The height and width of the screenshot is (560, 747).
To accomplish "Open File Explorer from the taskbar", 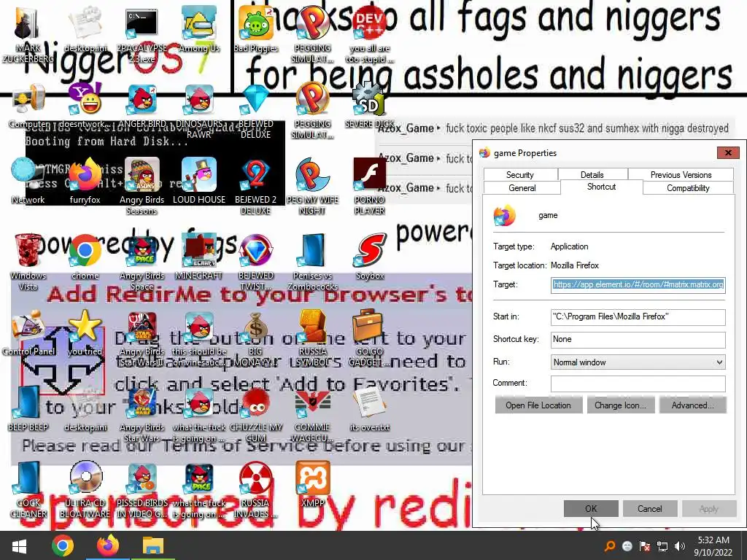I will pos(153,545).
